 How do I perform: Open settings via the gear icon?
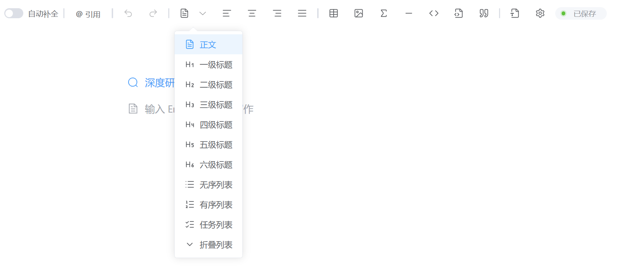pyautogui.click(x=540, y=14)
